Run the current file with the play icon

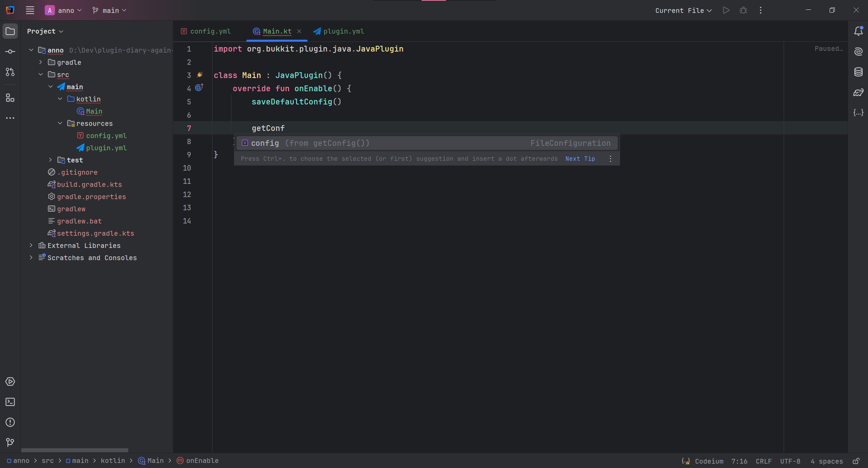click(x=726, y=10)
